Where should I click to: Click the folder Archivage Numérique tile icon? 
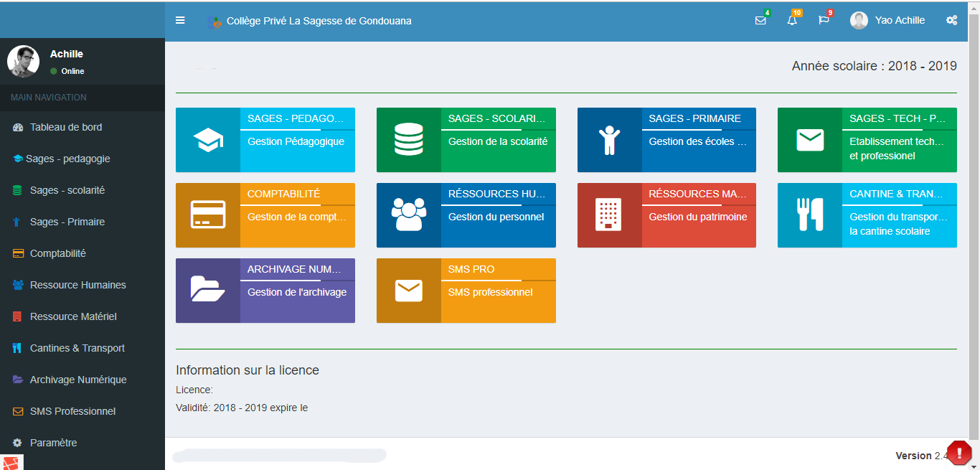(208, 291)
